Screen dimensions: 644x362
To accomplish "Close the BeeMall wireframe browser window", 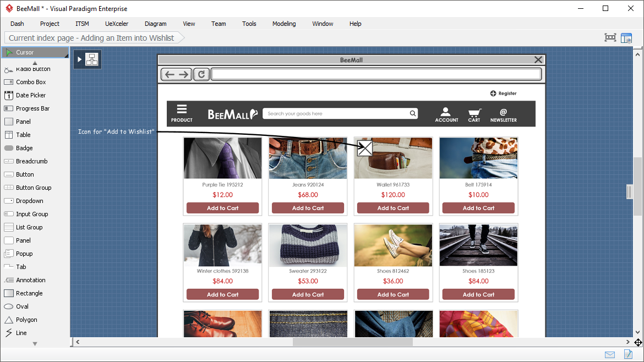I will click(538, 60).
